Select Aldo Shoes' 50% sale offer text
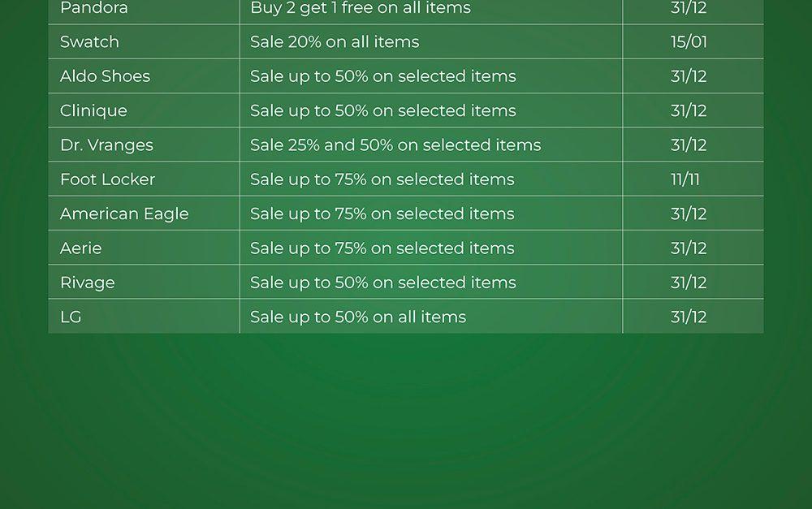Screen dimensions: 812x509 383,76
